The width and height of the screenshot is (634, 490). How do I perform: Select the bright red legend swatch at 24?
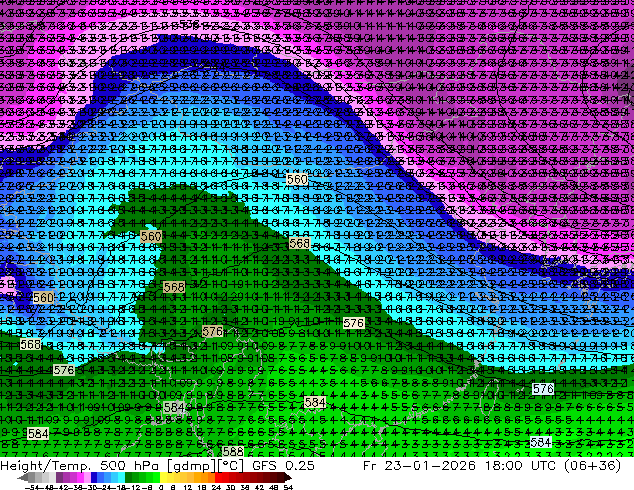pos(218,478)
